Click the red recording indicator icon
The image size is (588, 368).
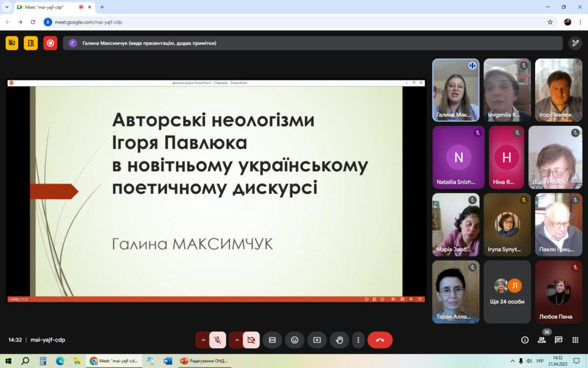click(x=51, y=43)
